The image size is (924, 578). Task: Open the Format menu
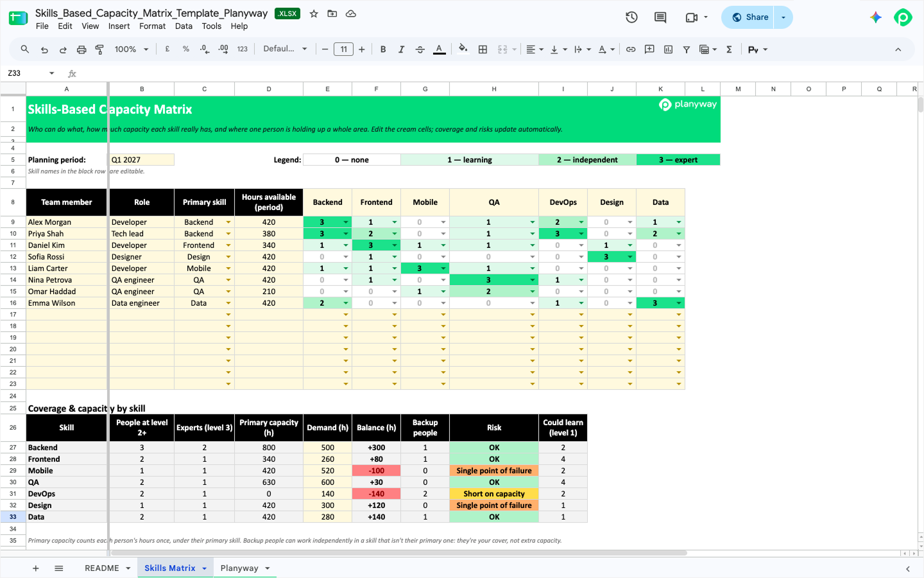[x=152, y=26]
